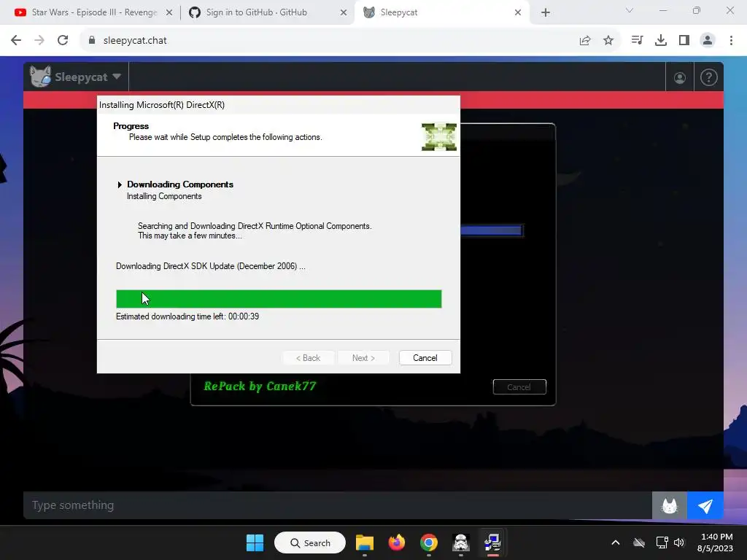Image resolution: width=747 pixels, height=560 pixels.
Task: Click the cat emoji button in chat
Action: (x=670, y=505)
